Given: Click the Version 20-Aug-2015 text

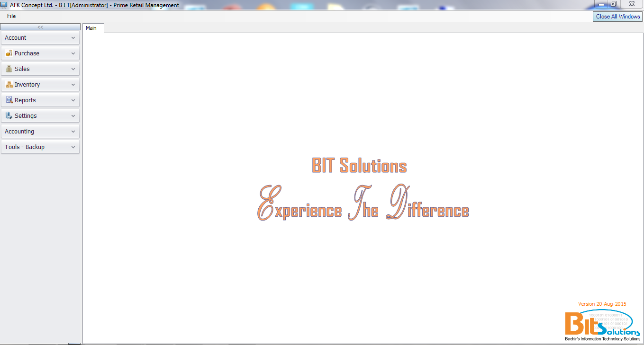Looking at the screenshot, I should pyautogui.click(x=602, y=304).
